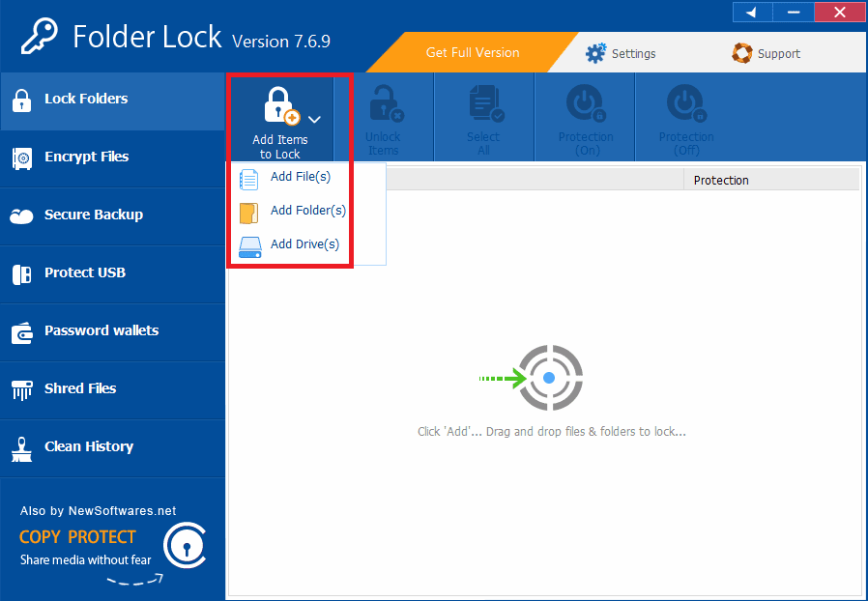868x601 pixels.
Task: Choose Add Folder(s) from menu
Action: 307,211
